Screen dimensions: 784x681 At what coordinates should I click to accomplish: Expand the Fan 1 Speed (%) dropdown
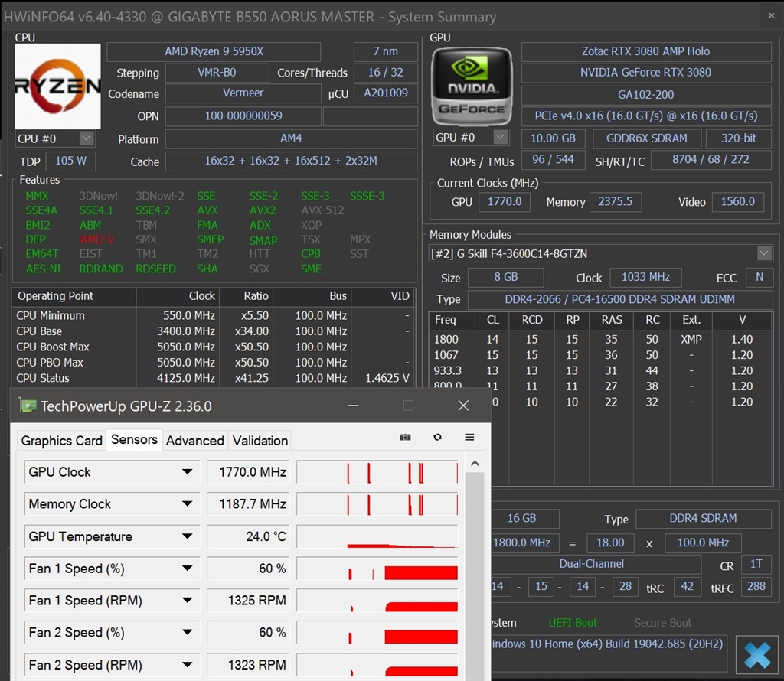187,568
